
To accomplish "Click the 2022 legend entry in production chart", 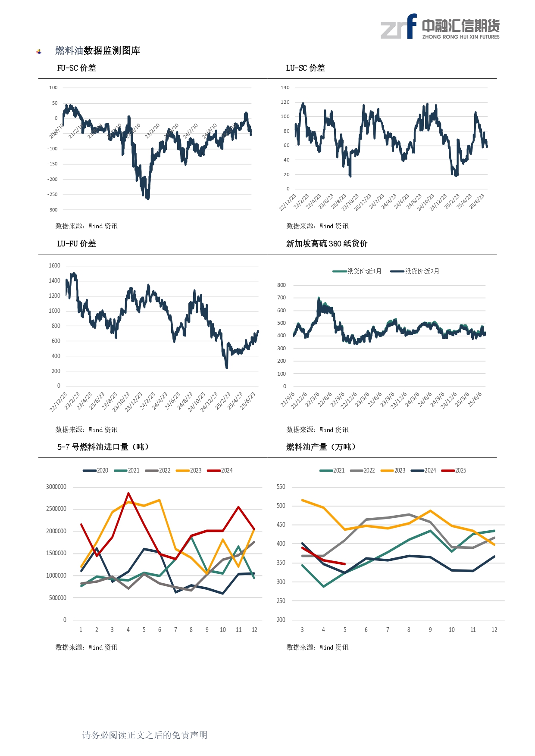I will [x=363, y=470].
